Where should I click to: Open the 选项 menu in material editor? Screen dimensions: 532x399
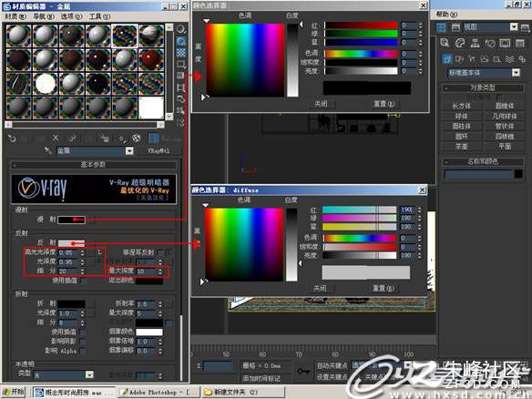tap(72, 16)
